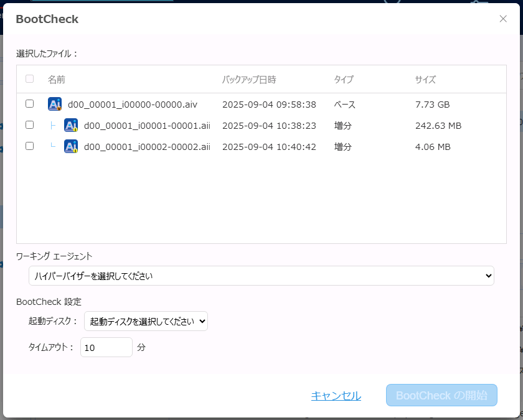523x420 pixels.
Task: Click the icon for d00_00001_i00002-00002.aii
Action: (71, 147)
